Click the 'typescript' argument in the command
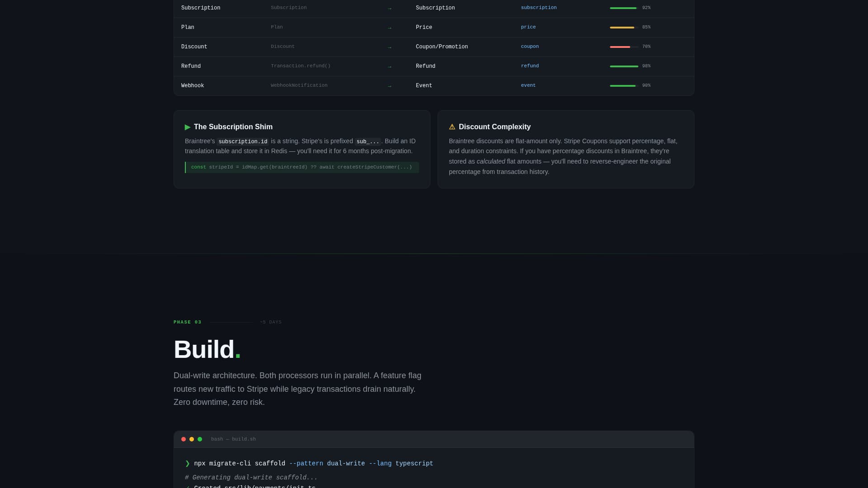This screenshot has width=868, height=488. [414, 464]
